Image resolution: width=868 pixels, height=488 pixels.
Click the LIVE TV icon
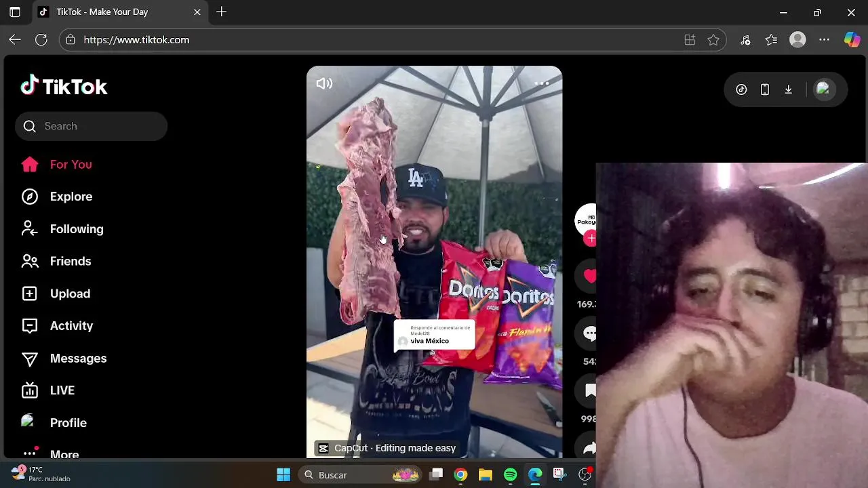[29, 390]
